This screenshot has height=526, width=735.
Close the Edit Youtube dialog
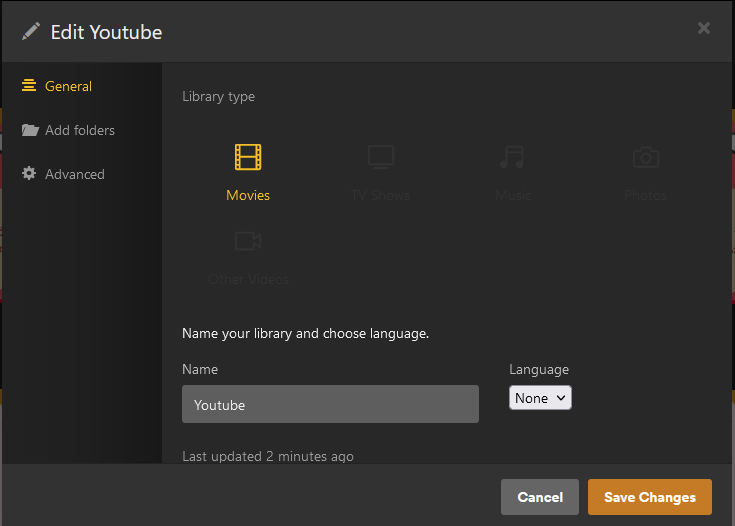click(704, 28)
